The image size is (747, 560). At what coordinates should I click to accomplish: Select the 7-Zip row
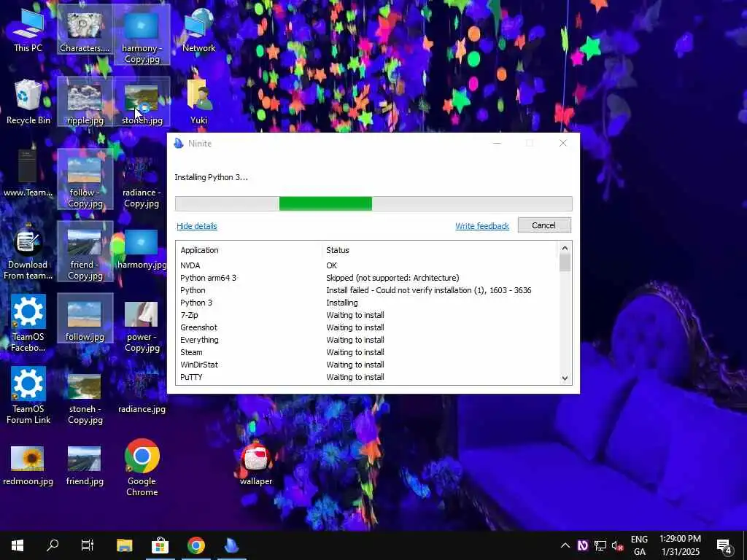tap(367, 315)
